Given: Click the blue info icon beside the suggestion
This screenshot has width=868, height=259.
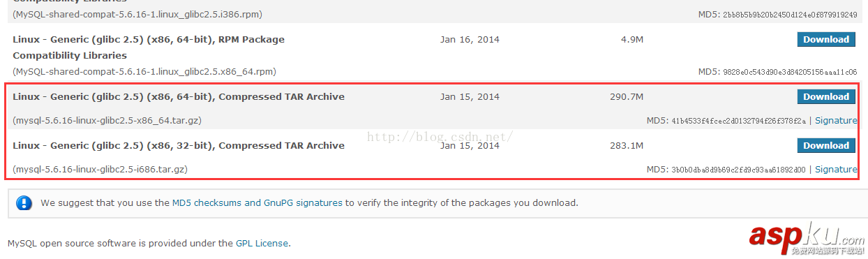Looking at the screenshot, I should click(x=24, y=203).
